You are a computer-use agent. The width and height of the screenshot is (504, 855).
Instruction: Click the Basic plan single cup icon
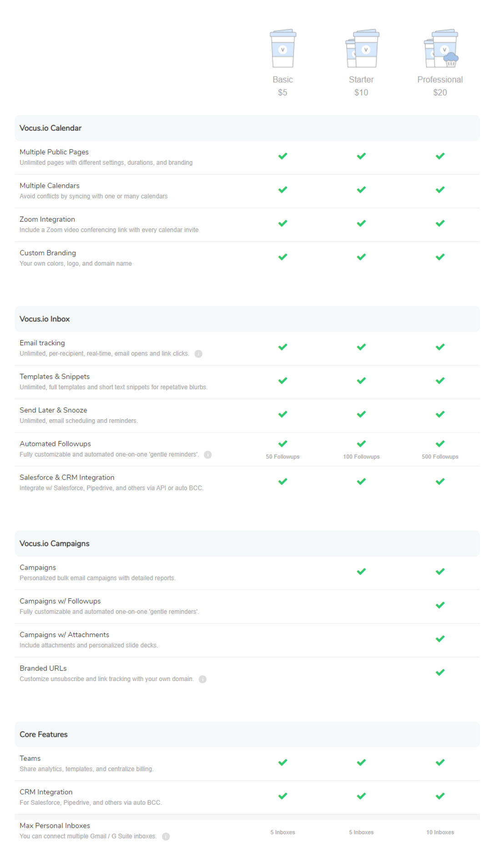282,48
